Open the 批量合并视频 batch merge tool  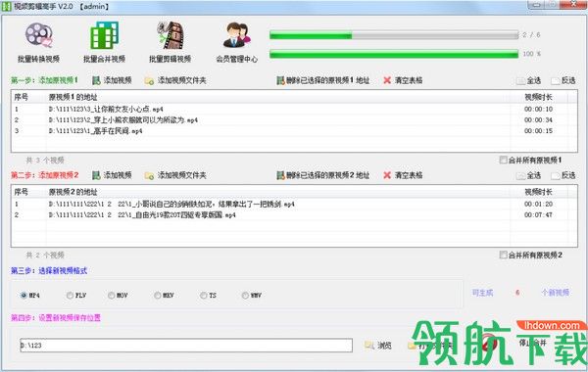tap(104, 42)
